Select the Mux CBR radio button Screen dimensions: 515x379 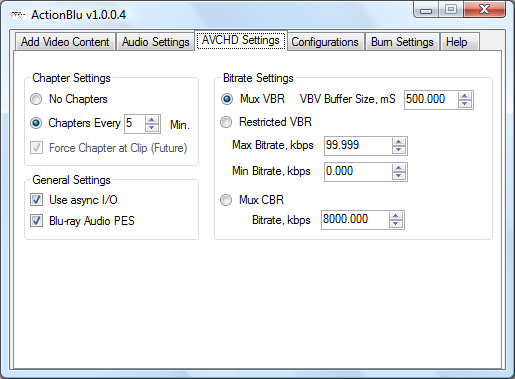(226, 200)
